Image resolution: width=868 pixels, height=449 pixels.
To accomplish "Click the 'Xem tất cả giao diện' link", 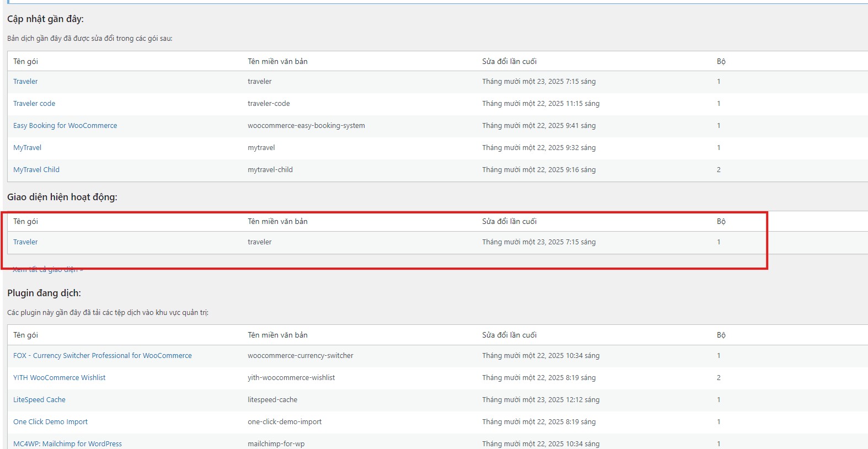I will pyautogui.click(x=47, y=270).
